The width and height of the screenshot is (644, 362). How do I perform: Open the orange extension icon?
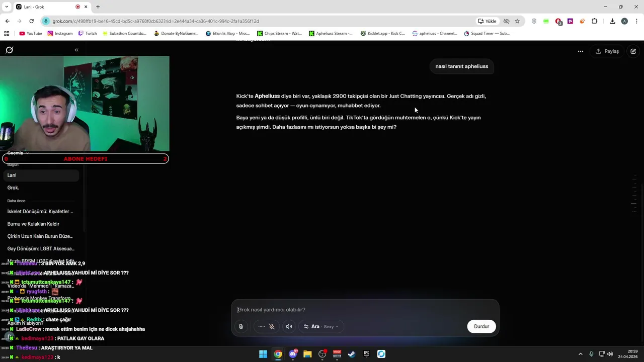[582, 21]
